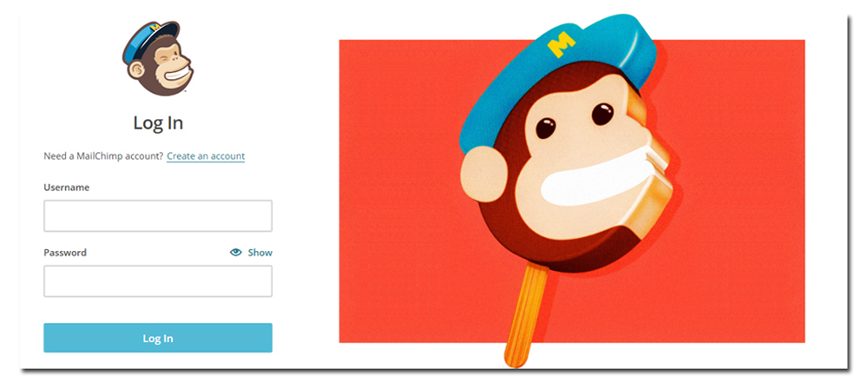Click the yellow M on the popsicle's hat

562,44
